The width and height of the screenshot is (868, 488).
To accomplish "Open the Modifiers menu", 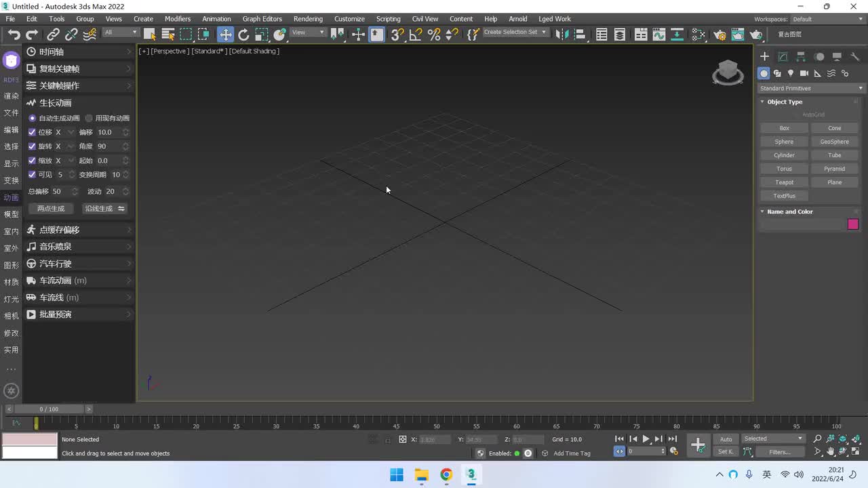I will [x=178, y=19].
